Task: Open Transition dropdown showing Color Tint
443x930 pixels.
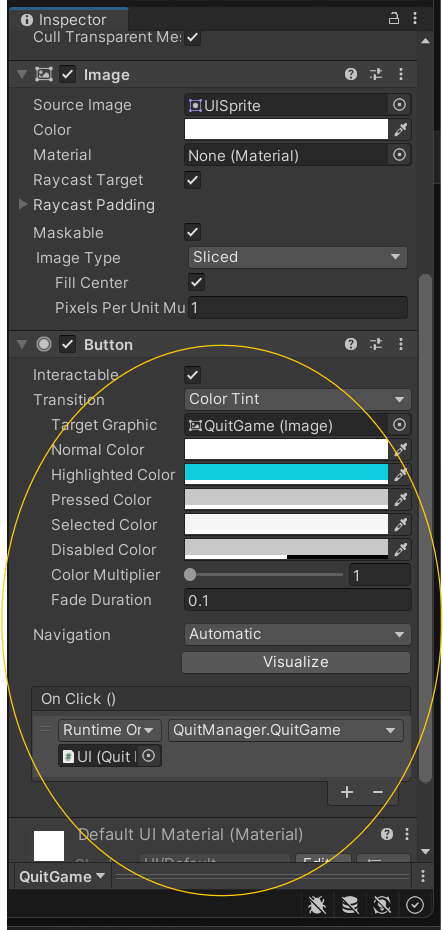Action: click(x=298, y=399)
